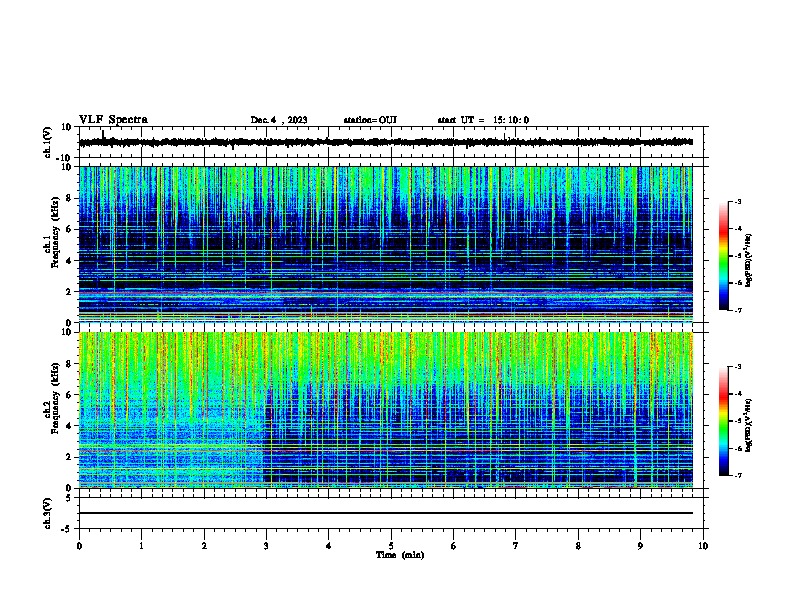Image resolution: width=792 pixels, height=612 pixels.
Task: Click time-axis tick label '1'
Action: click(x=142, y=546)
